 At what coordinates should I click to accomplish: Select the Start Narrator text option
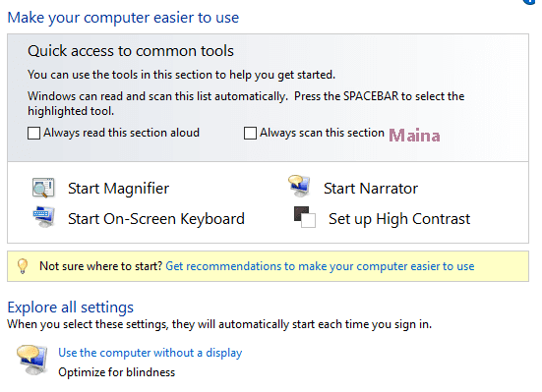click(371, 189)
